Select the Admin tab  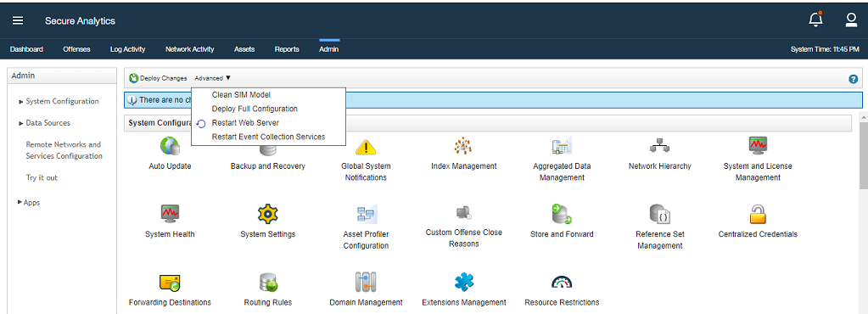click(x=329, y=49)
